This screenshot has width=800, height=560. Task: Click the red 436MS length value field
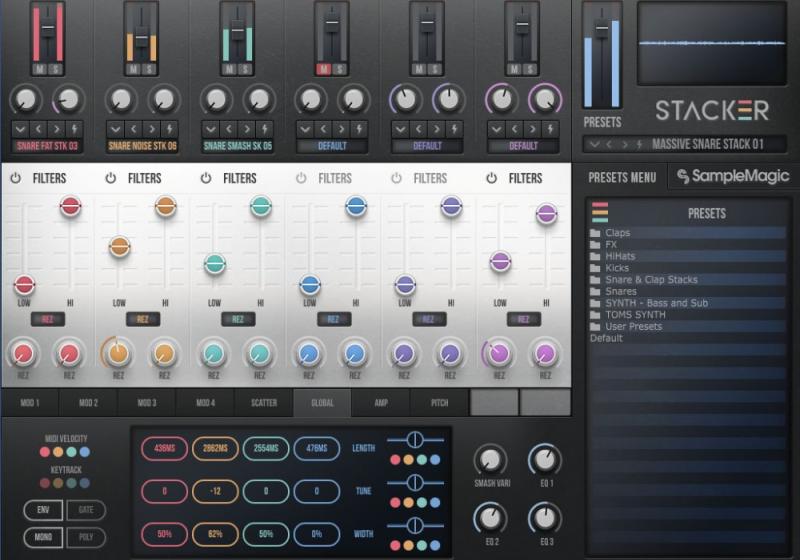[x=164, y=449]
